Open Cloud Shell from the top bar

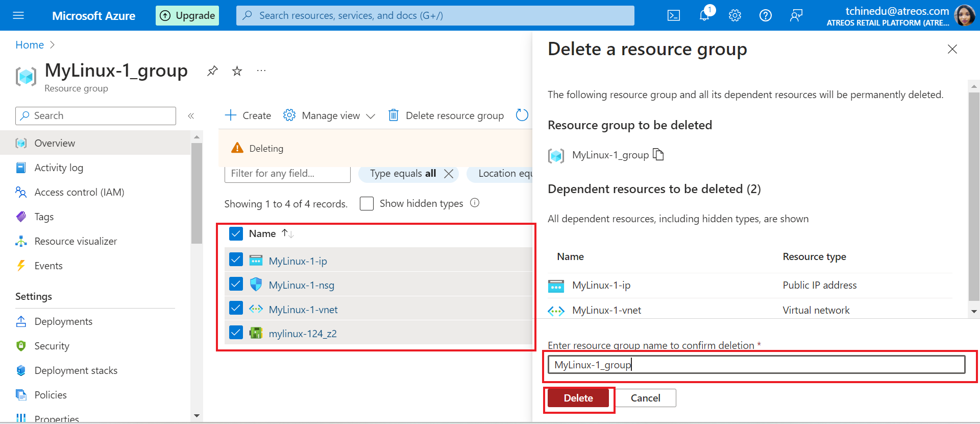click(673, 15)
